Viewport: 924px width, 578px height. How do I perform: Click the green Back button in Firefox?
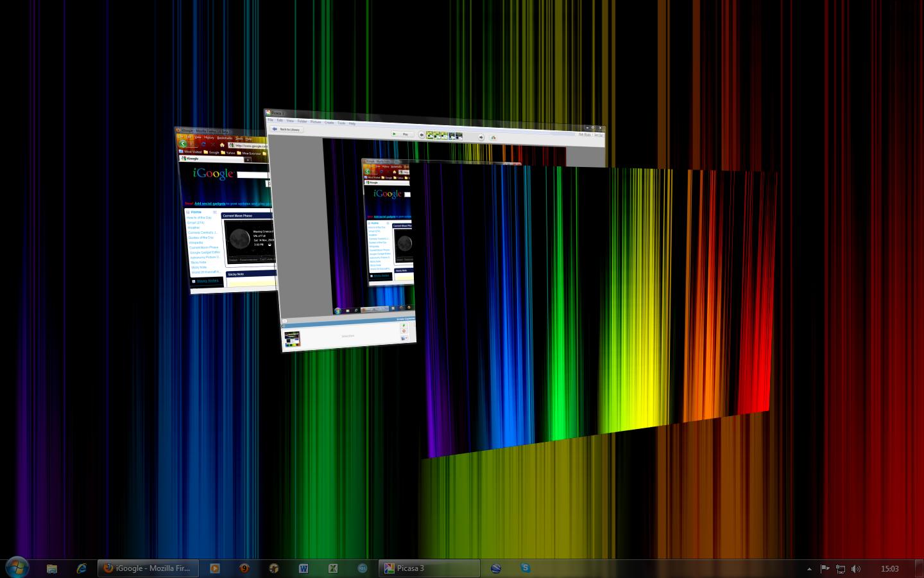[x=183, y=144]
